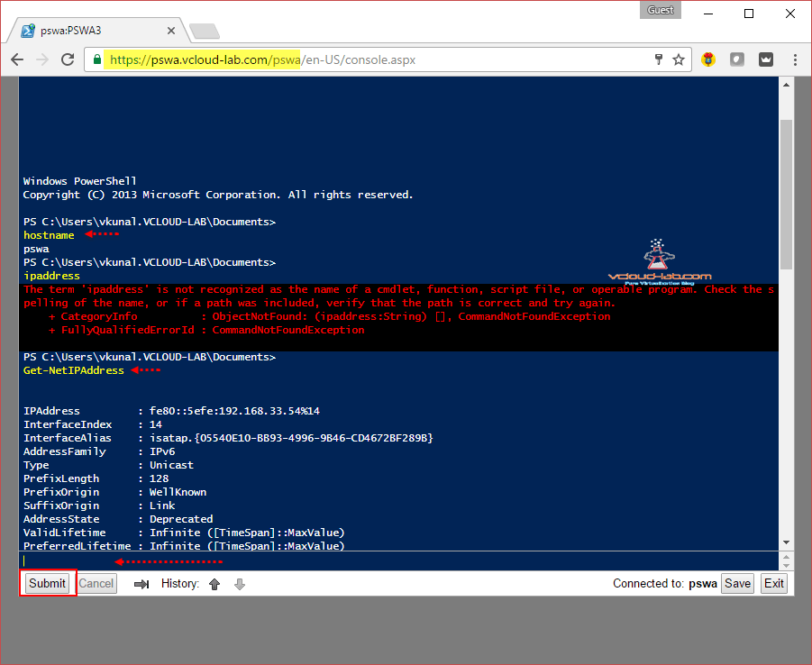Click the gray shield extension icon
This screenshot has width=812, height=665.
click(737, 59)
